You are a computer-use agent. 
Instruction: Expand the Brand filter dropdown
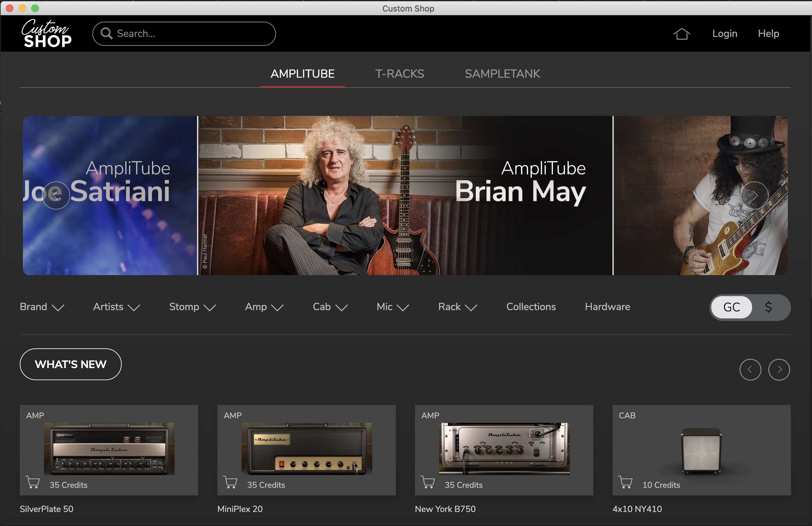pos(42,307)
